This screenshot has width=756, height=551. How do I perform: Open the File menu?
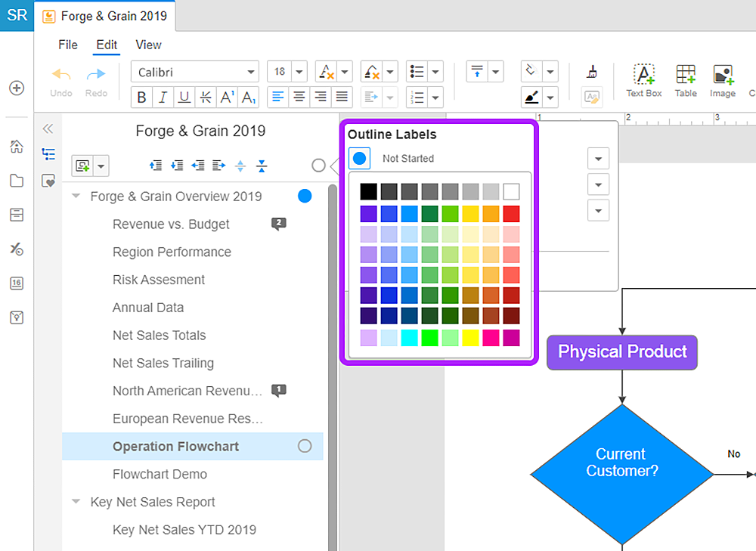coord(67,45)
